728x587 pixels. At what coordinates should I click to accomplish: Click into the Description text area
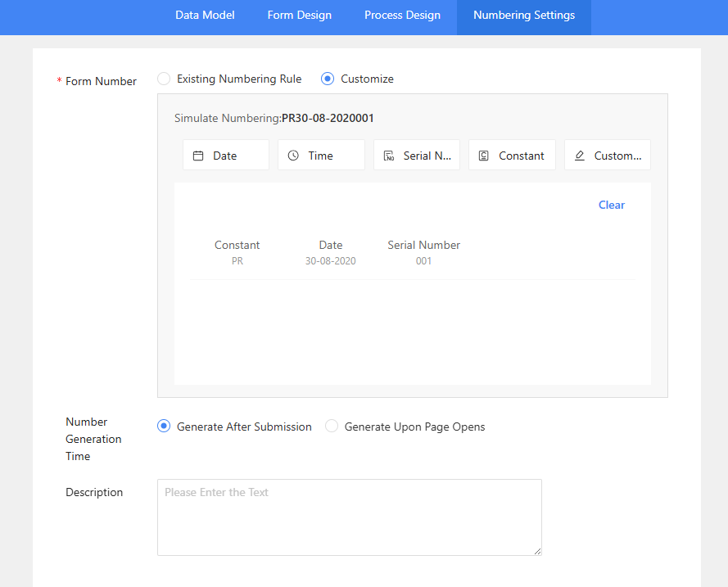(x=349, y=517)
